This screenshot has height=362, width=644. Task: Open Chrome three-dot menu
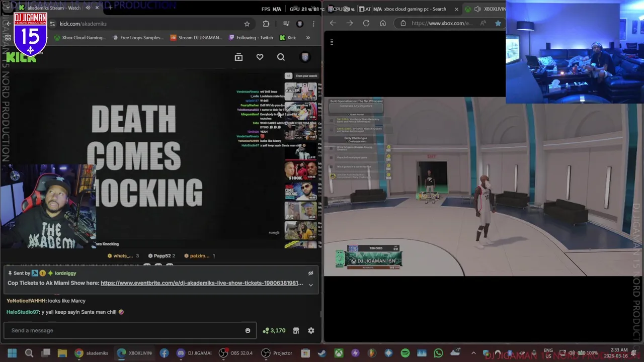point(313,24)
